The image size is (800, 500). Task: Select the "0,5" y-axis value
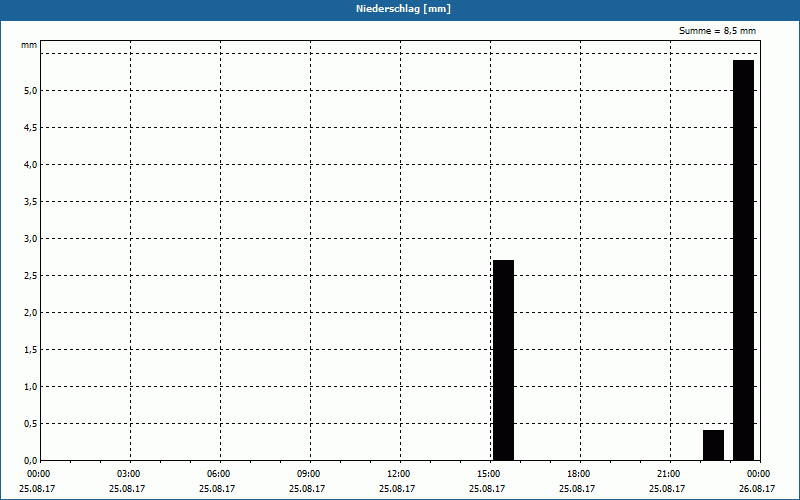click(x=31, y=423)
